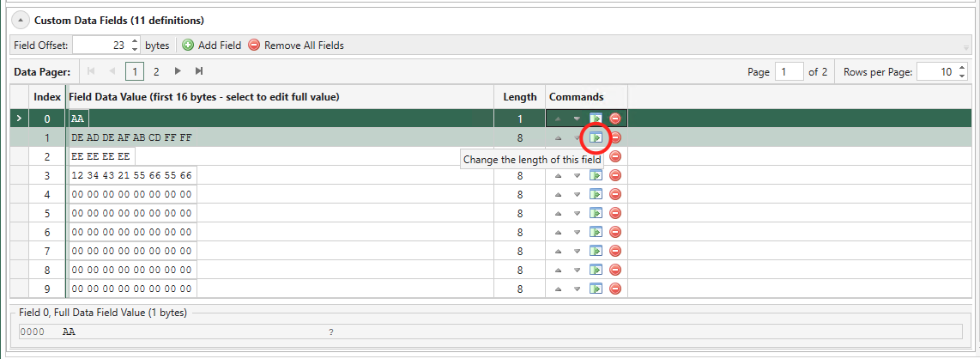The image size is (980, 359).
Task: Move field index 3 down
Action: tap(577, 176)
